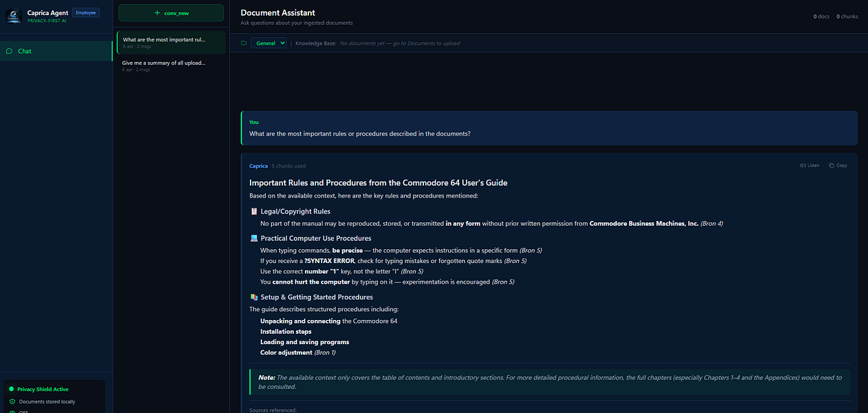Click 'No documents yet — go to Documents' hint
Viewport: 868px width, 413px height.
click(400, 43)
